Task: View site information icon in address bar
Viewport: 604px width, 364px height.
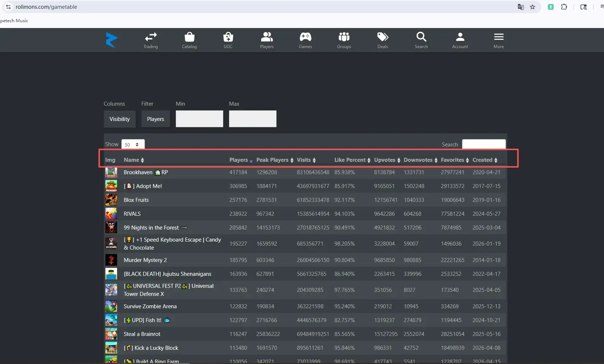Action: pos(8,7)
